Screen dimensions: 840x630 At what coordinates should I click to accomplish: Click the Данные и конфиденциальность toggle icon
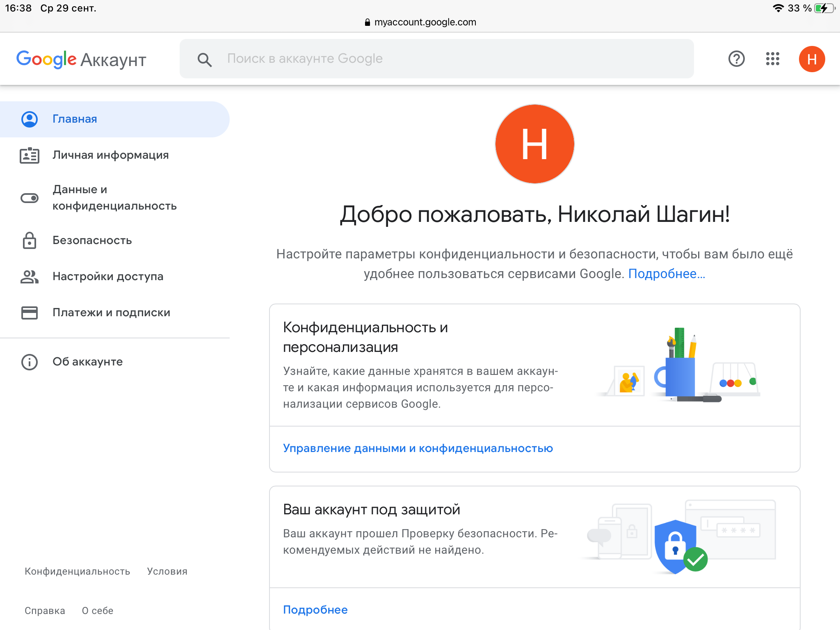[30, 198]
